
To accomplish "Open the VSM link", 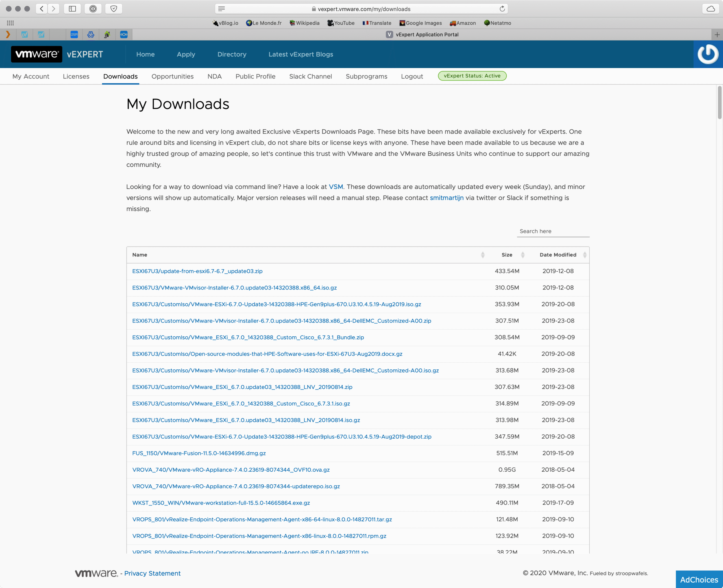I will 336,187.
